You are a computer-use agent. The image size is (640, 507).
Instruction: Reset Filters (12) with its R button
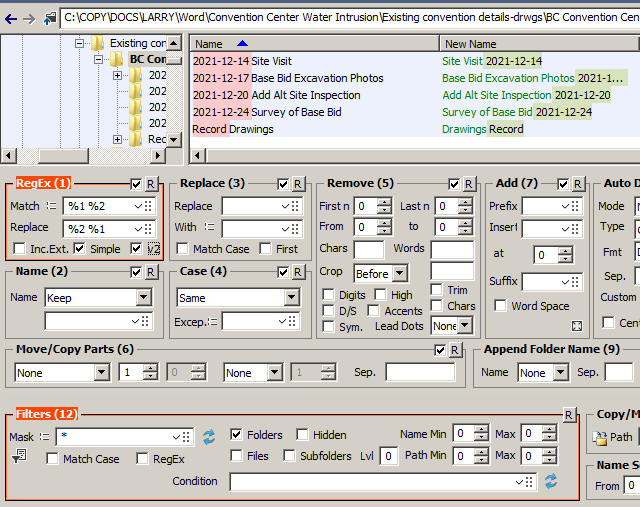(x=569, y=415)
